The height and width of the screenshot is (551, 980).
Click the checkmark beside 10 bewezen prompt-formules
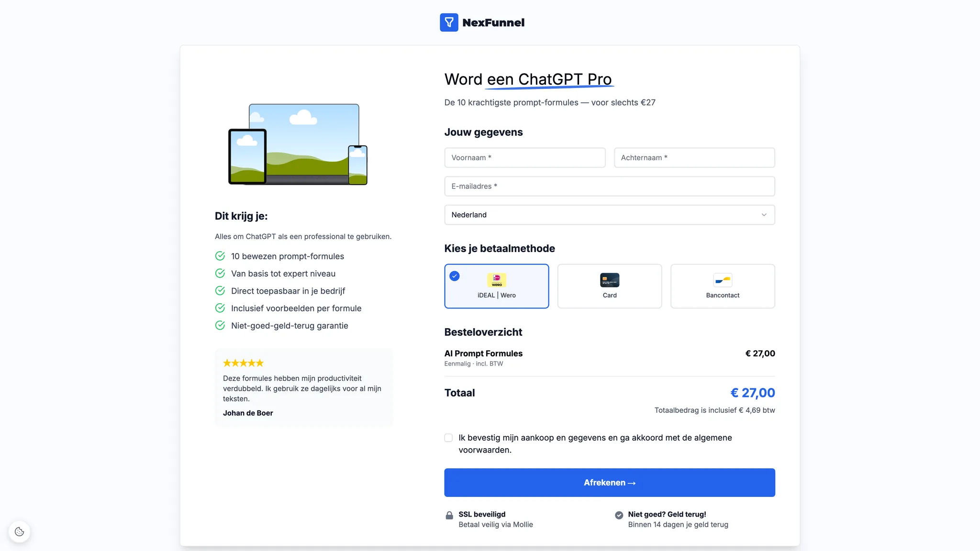pos(220,256)
